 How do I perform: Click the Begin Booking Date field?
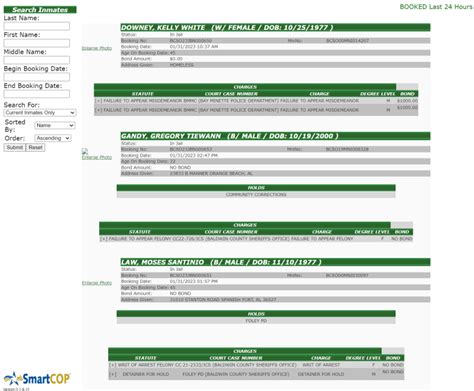click(x=37, y=77)
